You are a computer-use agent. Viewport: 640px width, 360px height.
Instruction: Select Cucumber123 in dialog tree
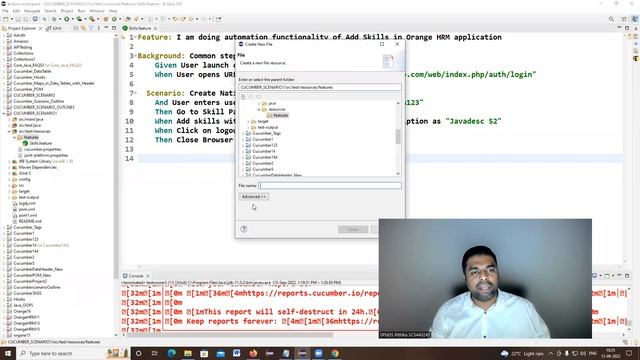[265, 145]
